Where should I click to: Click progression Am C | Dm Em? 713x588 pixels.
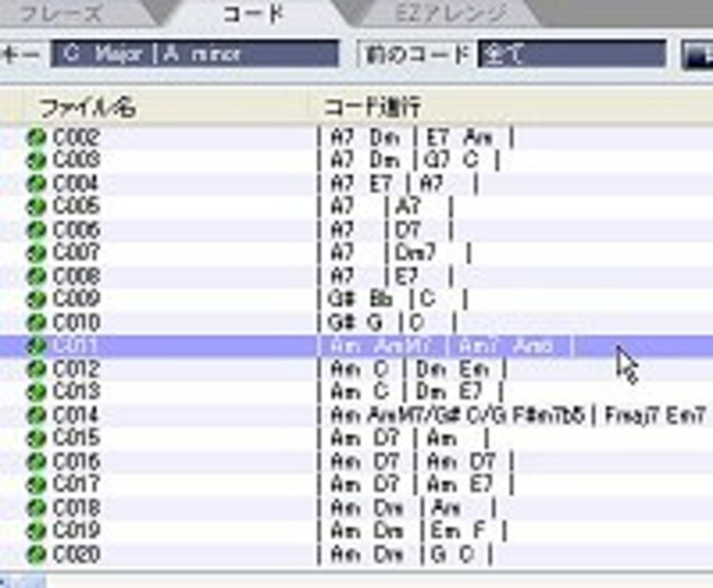tap(413, 369)
